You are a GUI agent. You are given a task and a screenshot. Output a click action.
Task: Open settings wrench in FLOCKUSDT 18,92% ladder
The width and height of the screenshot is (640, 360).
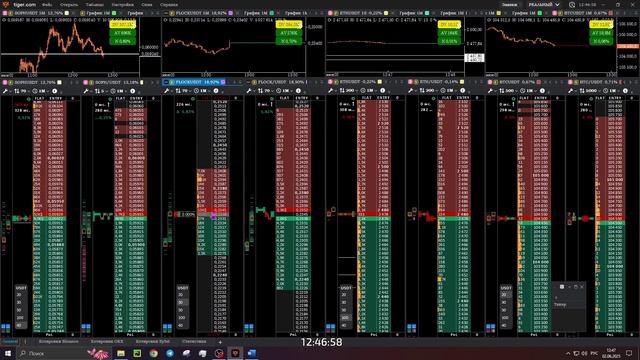point(167,91)
